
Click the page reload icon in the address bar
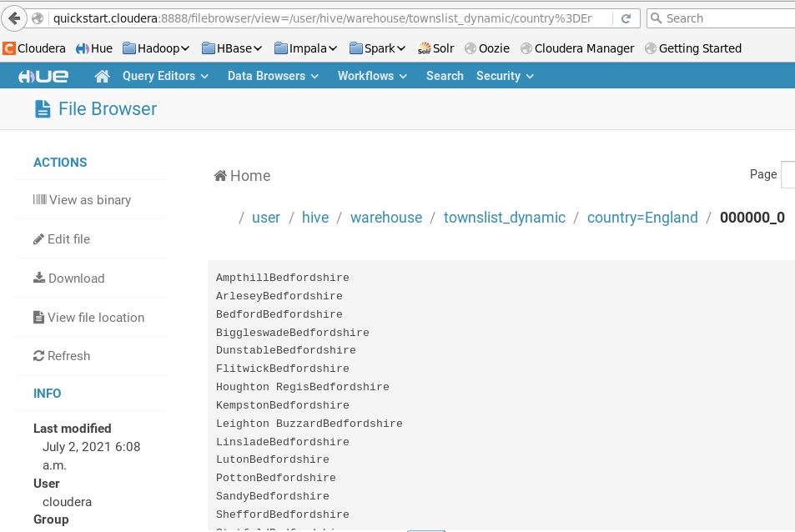626,18
